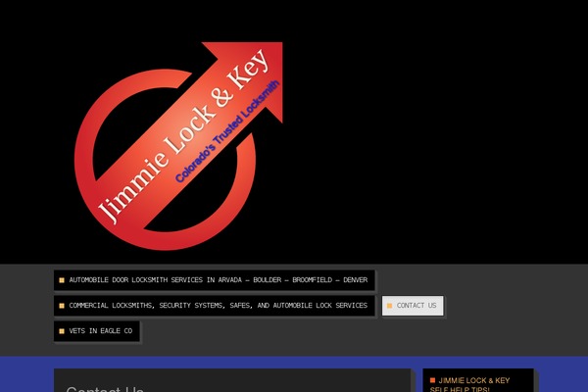Click the Jimmie Lock & Key logo

click(x=178, y=146)
